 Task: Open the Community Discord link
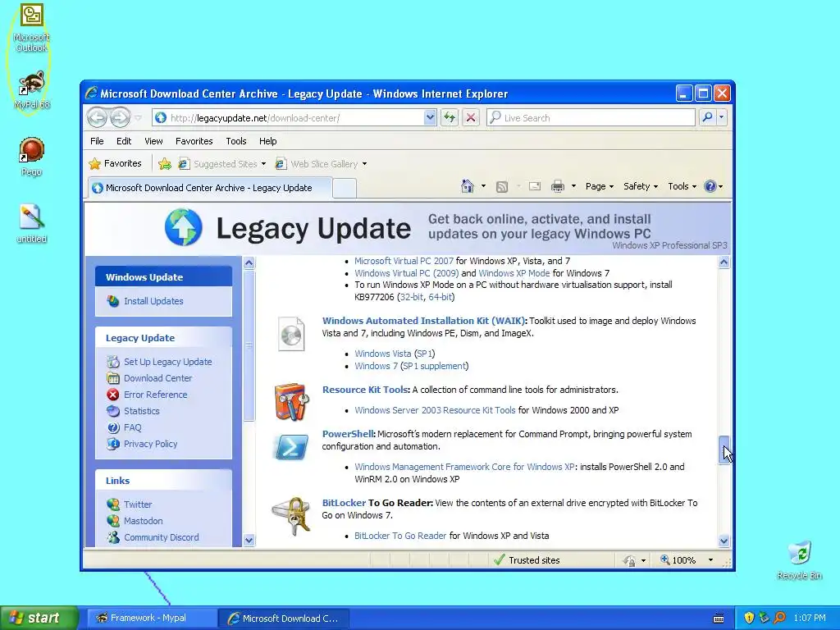[x=162, y=537]
